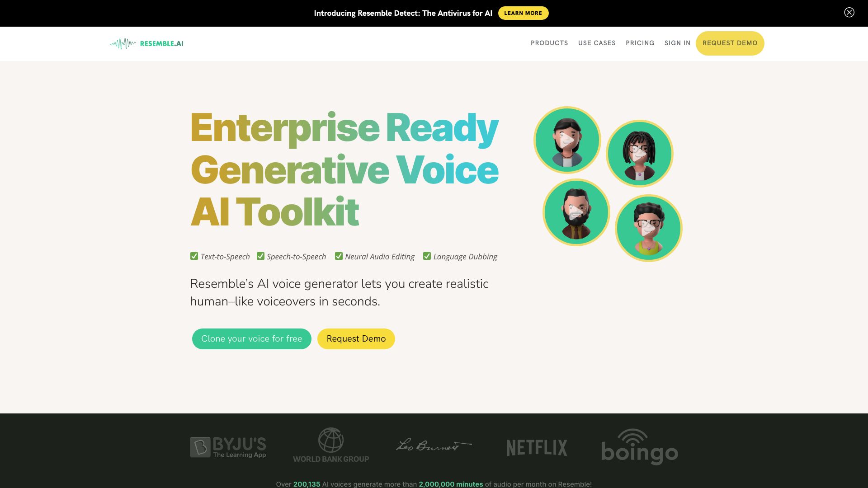This screenshot has width=868, height=488.
Task: Toggle the Text-to-Speech checkbox
Action: pos(194,256)
